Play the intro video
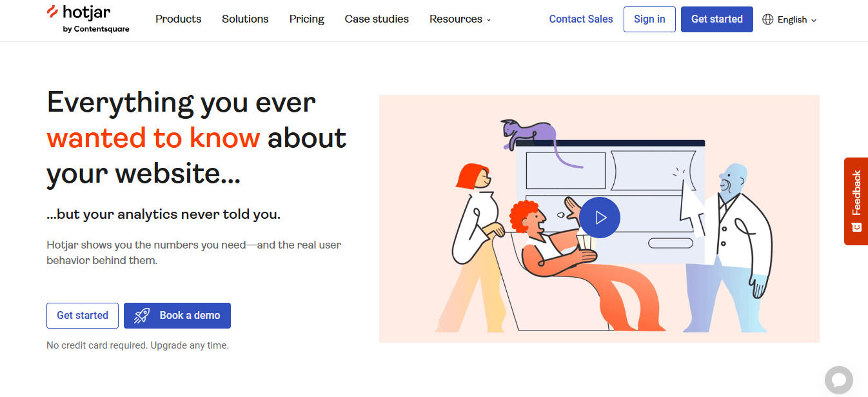The height and width of the screenshot is (397, 868). coord(600,218)
